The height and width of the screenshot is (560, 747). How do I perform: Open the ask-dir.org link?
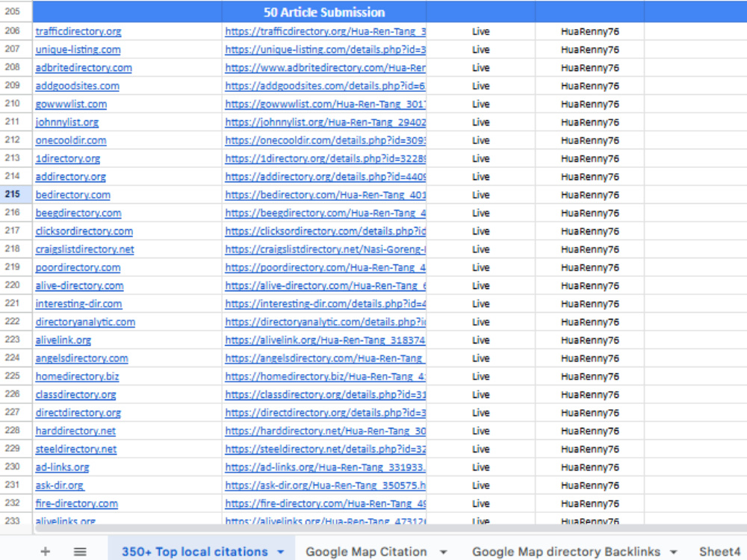[60, 485]
